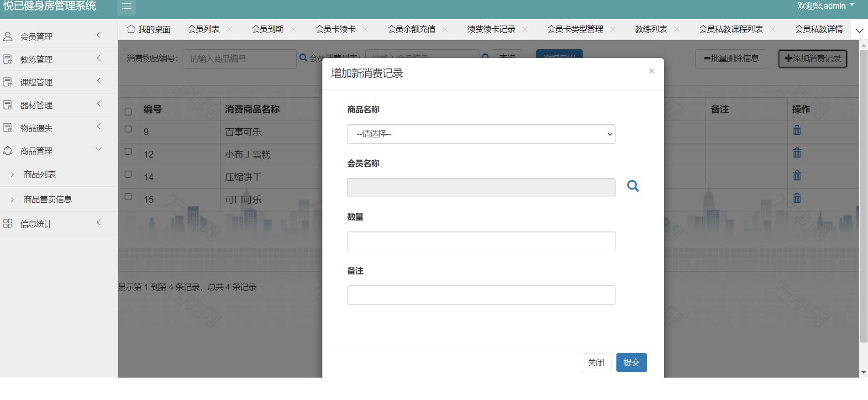This screenshot has height=400, width=868.
Task: Click the 信息统计 grid icon
Action: coord(8,224)
